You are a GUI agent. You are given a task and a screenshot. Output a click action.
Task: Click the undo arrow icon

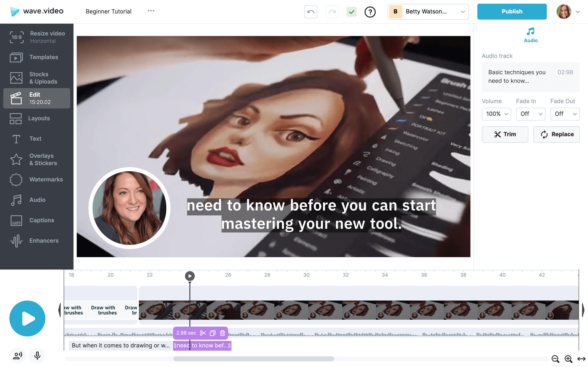pos(311,12)
